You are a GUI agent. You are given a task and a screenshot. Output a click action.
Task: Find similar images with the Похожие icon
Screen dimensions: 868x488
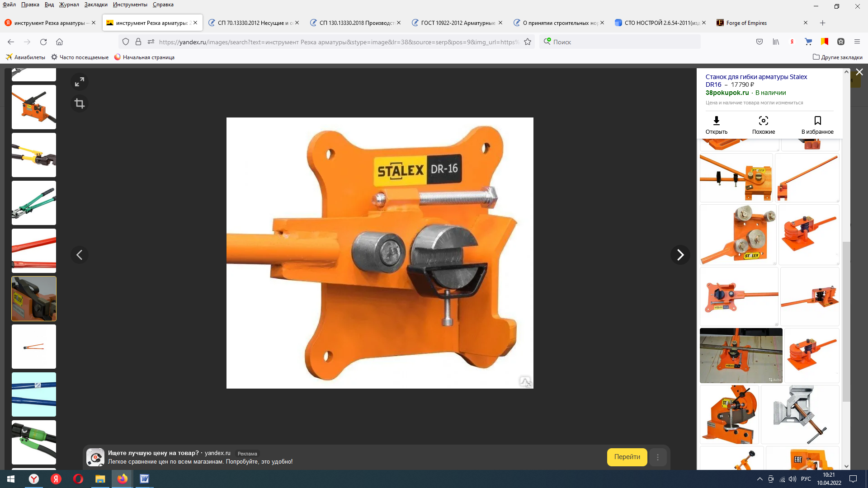(x=764, y=125)
